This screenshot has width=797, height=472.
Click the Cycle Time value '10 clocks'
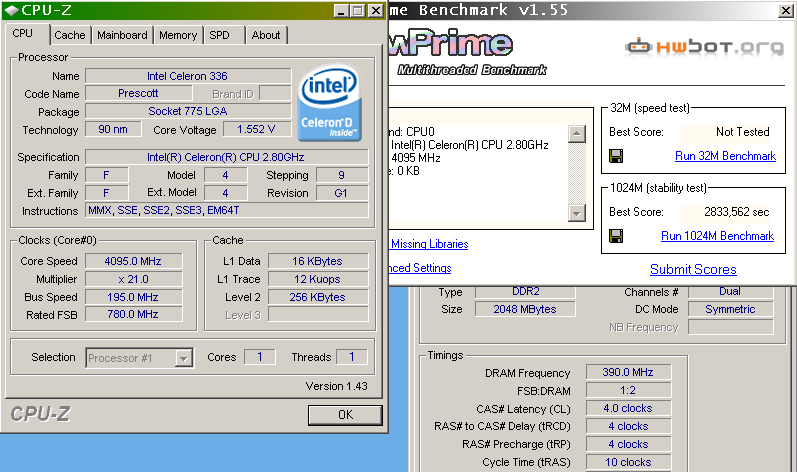[628, 462]
